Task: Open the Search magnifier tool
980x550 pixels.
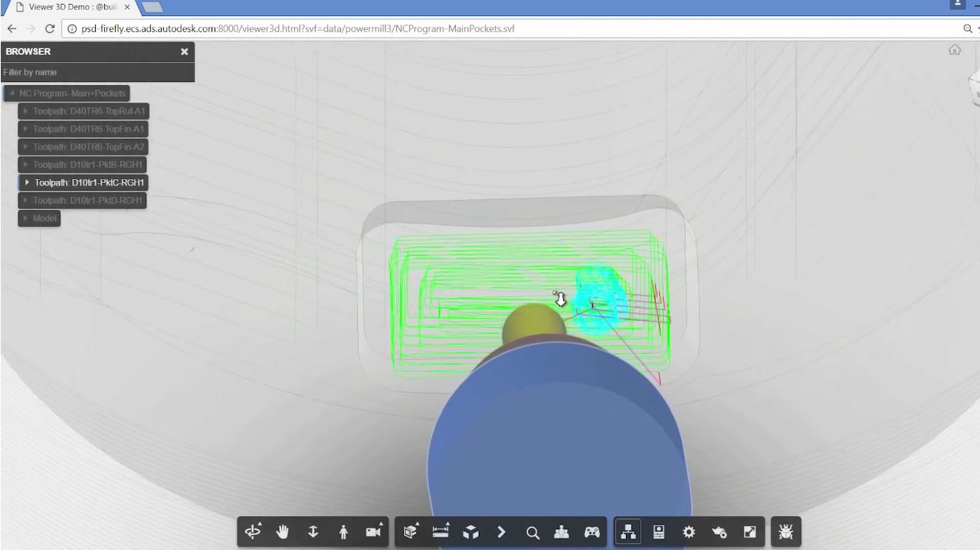Action: click(x=533, y=532)
